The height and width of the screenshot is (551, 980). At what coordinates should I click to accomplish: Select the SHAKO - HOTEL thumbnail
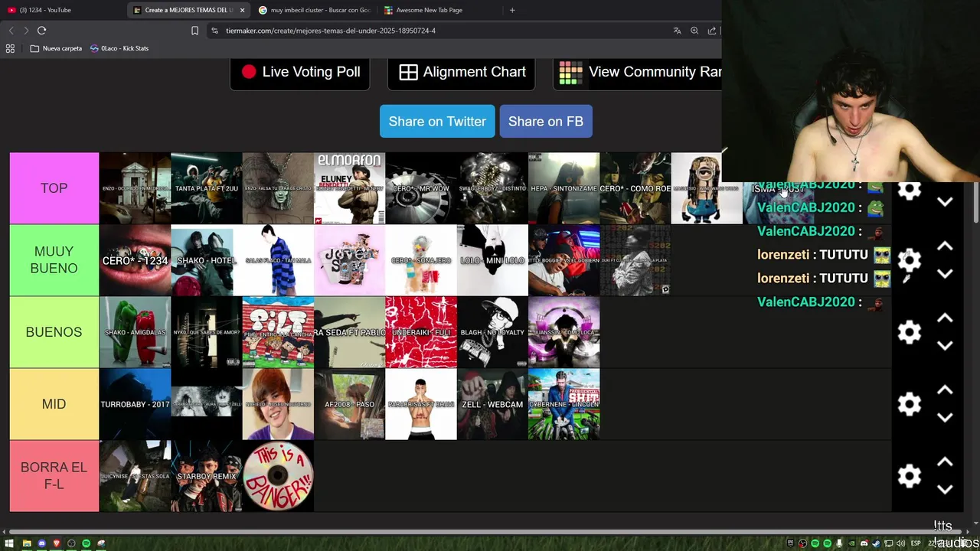pyautogui.click(x=206, y=260)
